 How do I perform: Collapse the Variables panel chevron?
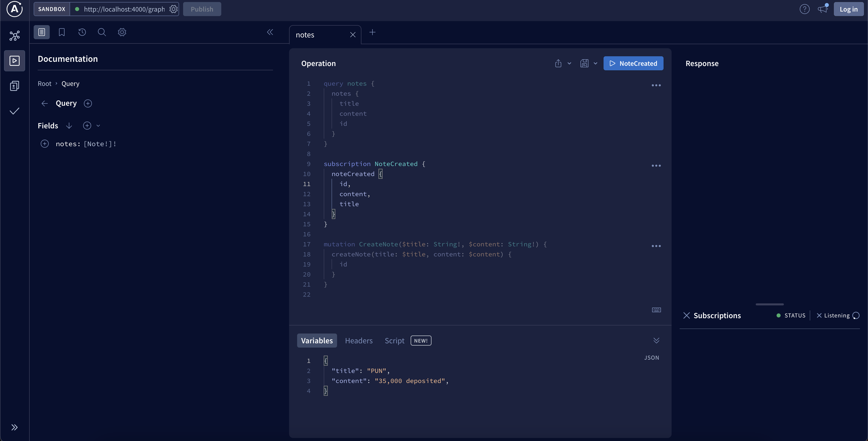656,341
